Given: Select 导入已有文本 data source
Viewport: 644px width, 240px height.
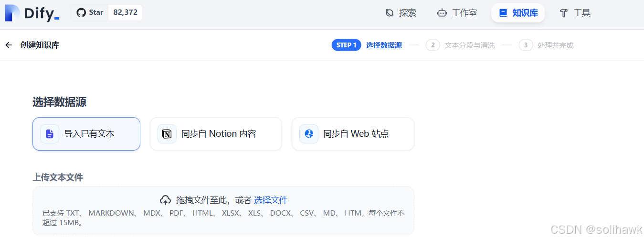Looking at the screenshot, I should 86,134.
